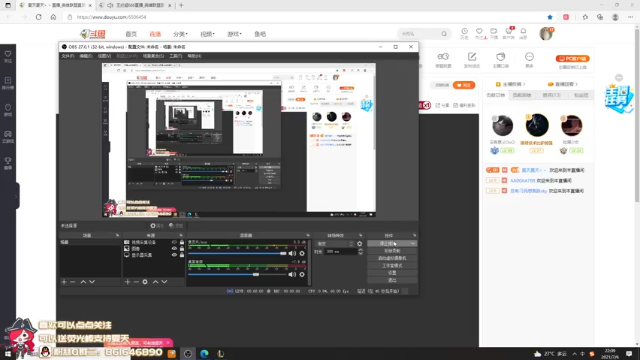Go to browser home page icon
Viewport: 640px width, 360px height.
coord(53,17)
